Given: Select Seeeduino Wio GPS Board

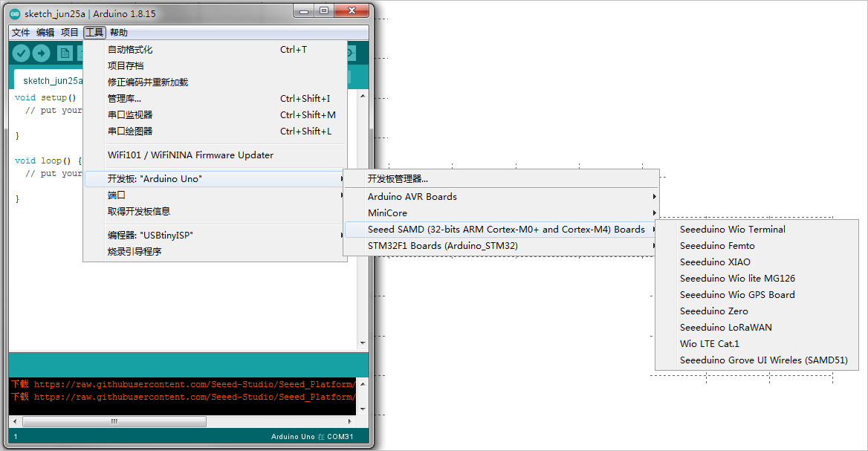Looking at the screenshot, I should [757, 295].
